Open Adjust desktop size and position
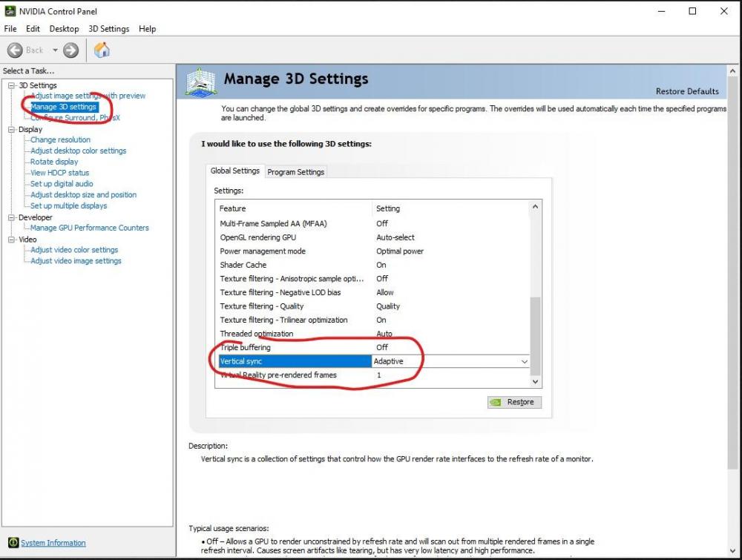 click(x=83, y=195)
